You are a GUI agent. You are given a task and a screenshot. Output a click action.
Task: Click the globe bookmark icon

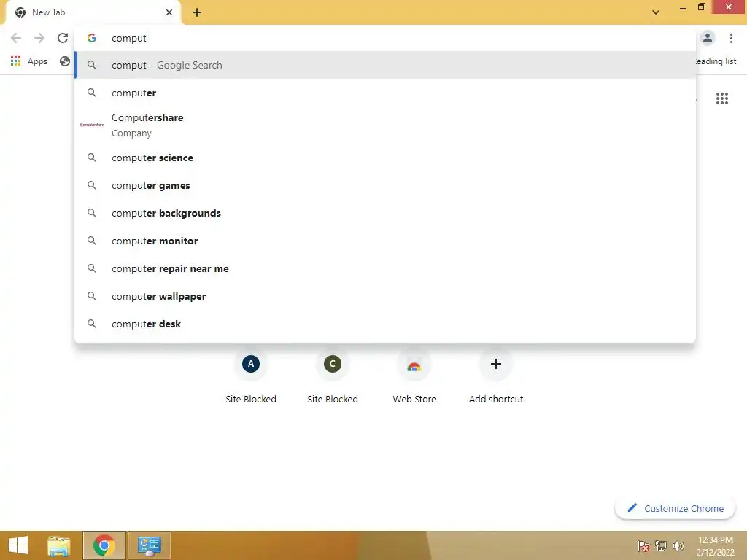point(65,61)
